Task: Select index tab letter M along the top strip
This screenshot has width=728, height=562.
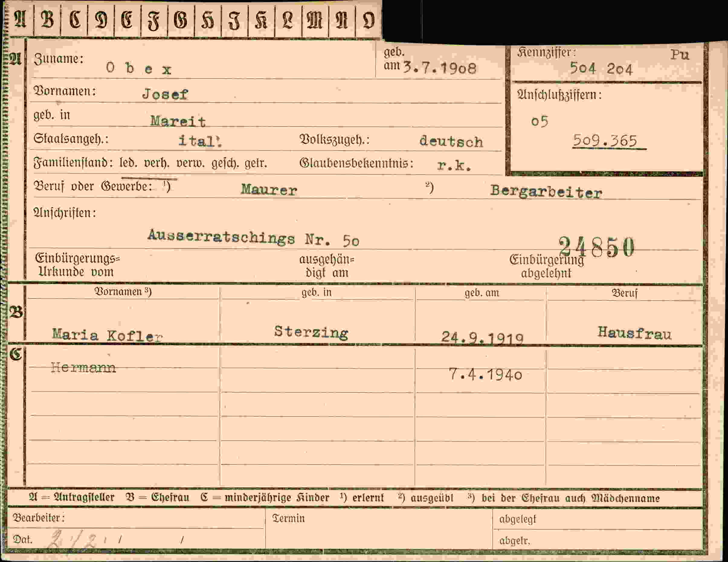Action: pos(315,20)
